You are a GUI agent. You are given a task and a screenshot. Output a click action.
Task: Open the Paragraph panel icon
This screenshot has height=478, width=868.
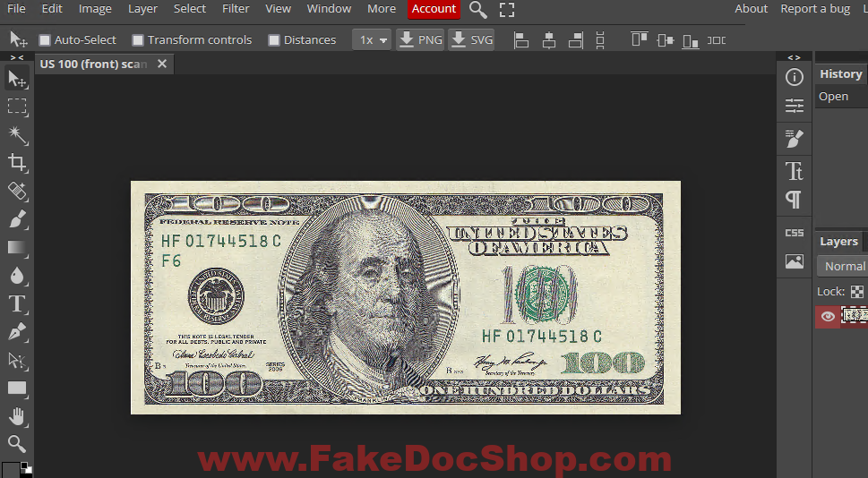[795, 199]
